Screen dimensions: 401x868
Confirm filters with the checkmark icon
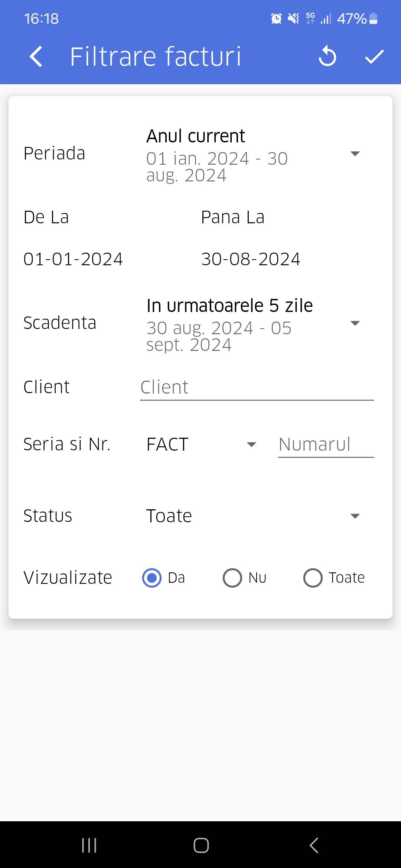pos(374,57)
